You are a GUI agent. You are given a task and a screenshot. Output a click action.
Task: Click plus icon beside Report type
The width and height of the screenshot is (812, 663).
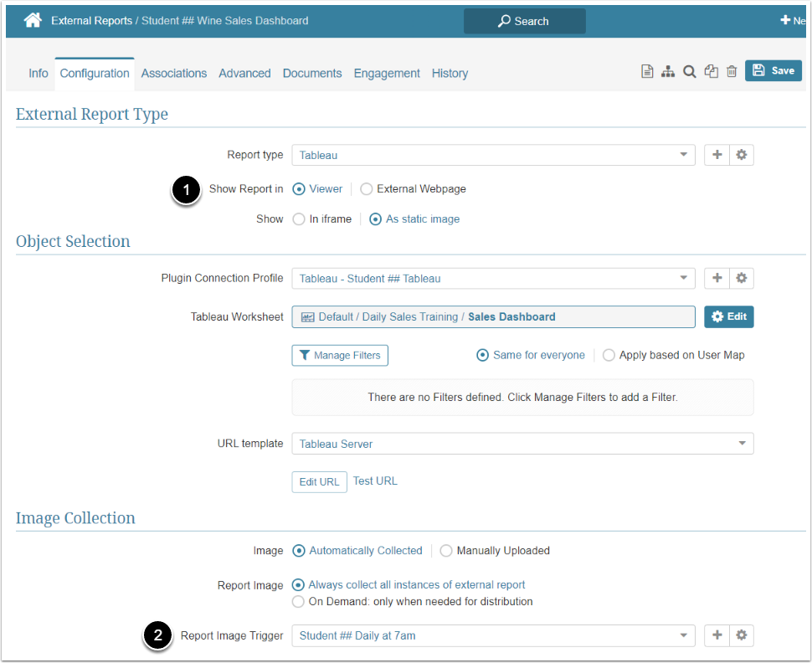point(717,155)
